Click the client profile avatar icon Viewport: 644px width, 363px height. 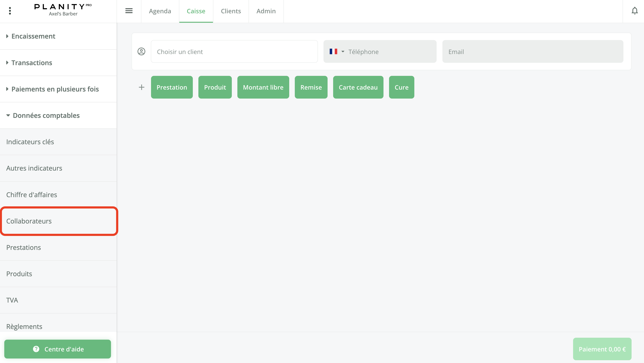141,51
